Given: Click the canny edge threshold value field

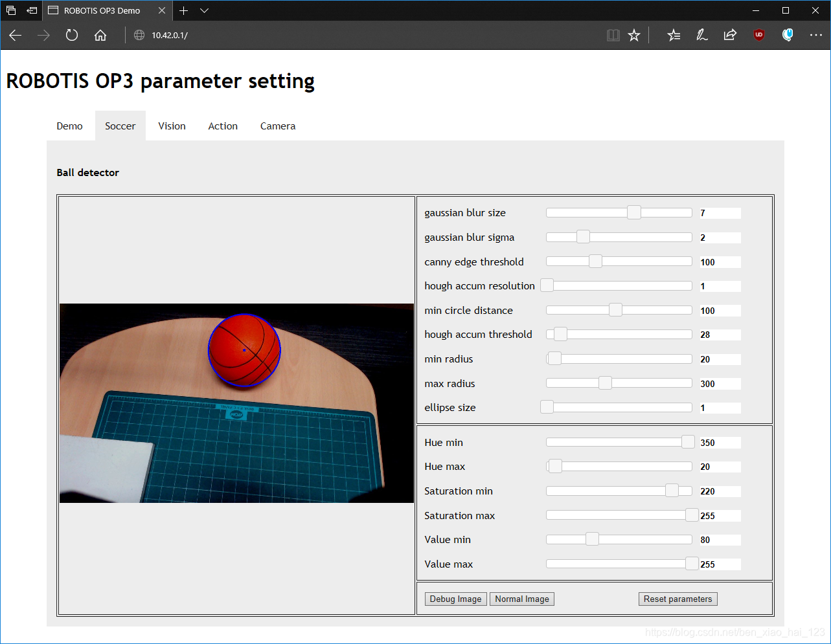Looking at the screenshot, I should tap(720, 262).
